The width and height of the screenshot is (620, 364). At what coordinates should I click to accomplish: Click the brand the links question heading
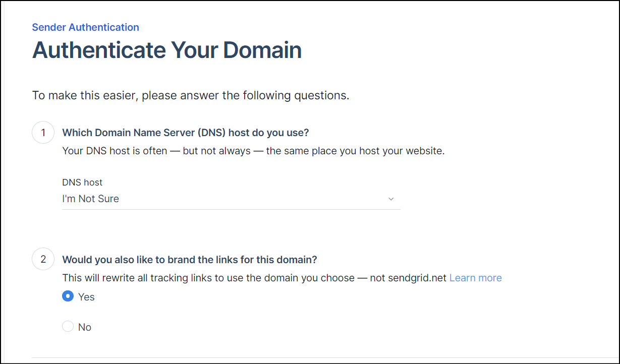(190, 260)
